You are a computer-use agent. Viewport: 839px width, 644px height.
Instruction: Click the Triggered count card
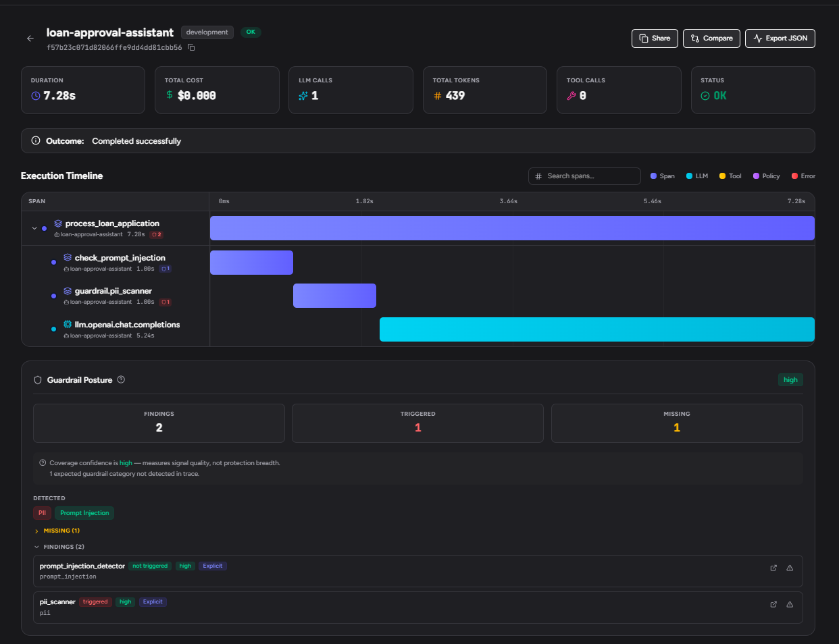[x=417, y=423]
